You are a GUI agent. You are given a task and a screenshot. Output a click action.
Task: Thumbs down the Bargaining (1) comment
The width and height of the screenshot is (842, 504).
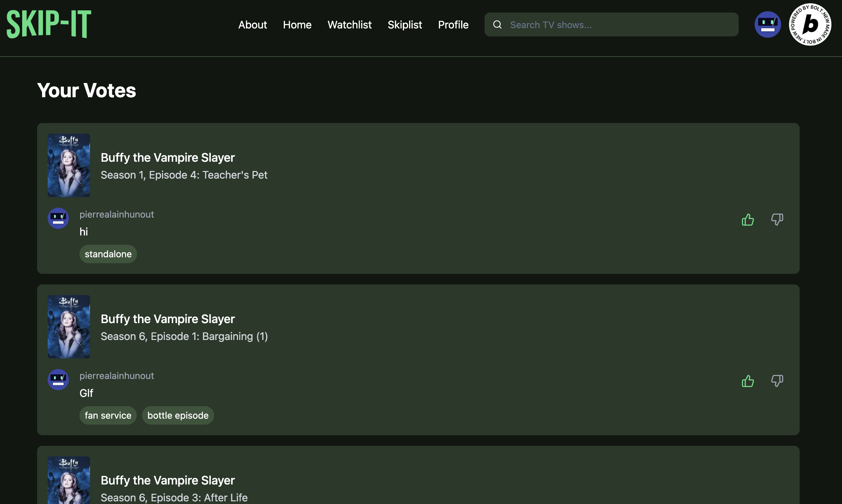tap(777, 381)
